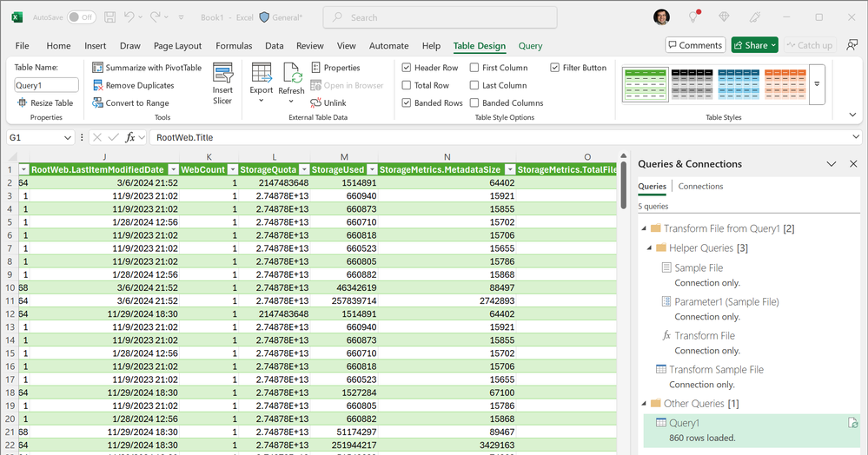This screenshot has width=868, height=455.
Task: Disable the Filter Button checkbox
Action: tap(555, 68)
